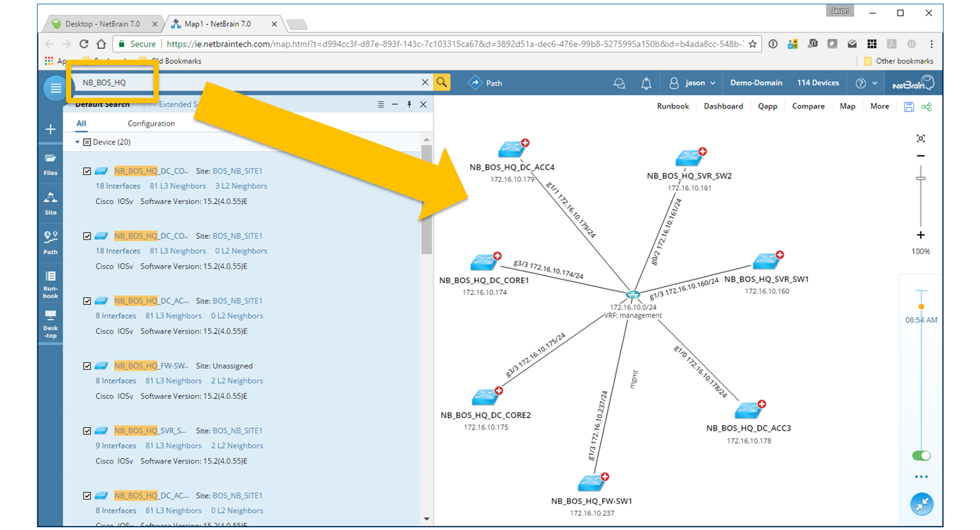Open the Runbook sidebar panel

[x=51, y=284]
